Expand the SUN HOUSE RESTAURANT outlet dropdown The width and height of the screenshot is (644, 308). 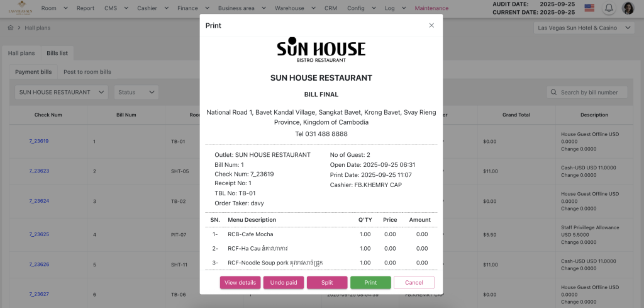click(x=61, y=93)
